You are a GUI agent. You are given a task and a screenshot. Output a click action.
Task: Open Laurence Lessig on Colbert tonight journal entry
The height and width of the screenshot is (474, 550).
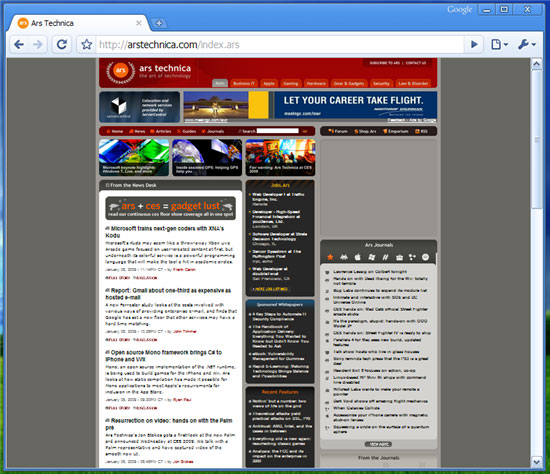coord(370,272)
